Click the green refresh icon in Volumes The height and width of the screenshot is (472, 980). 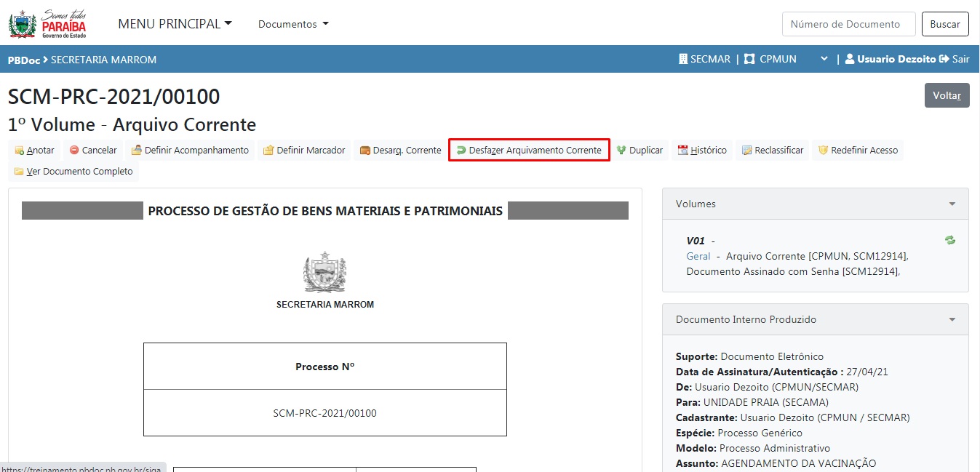pyautogui.click(x=950, y=240)
